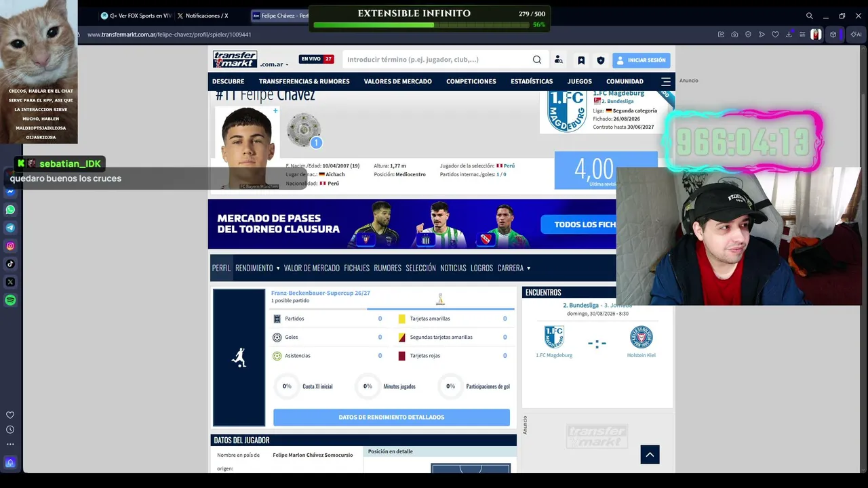
Task: Click the Transfermarkt search input field
Action: point(437,60)
